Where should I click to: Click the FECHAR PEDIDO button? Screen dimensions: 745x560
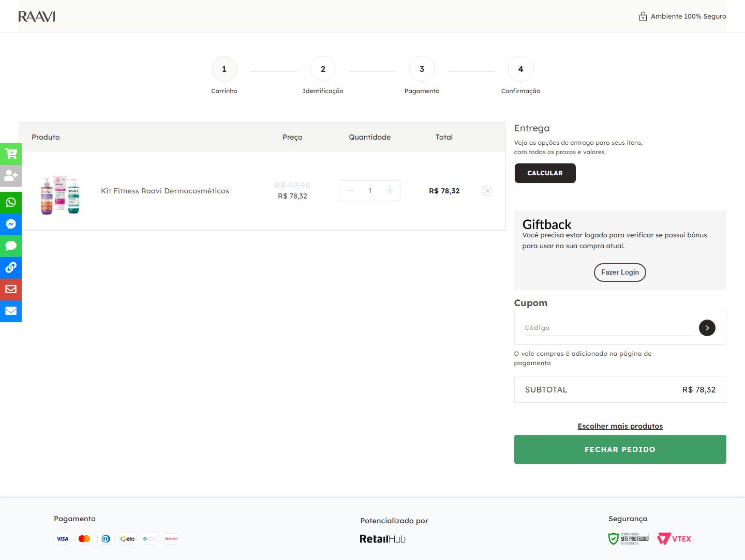pos(620,449)
